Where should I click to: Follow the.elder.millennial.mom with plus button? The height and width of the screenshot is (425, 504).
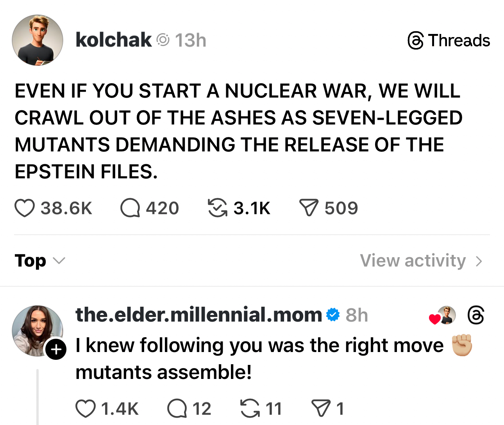[x=56, y=349]
